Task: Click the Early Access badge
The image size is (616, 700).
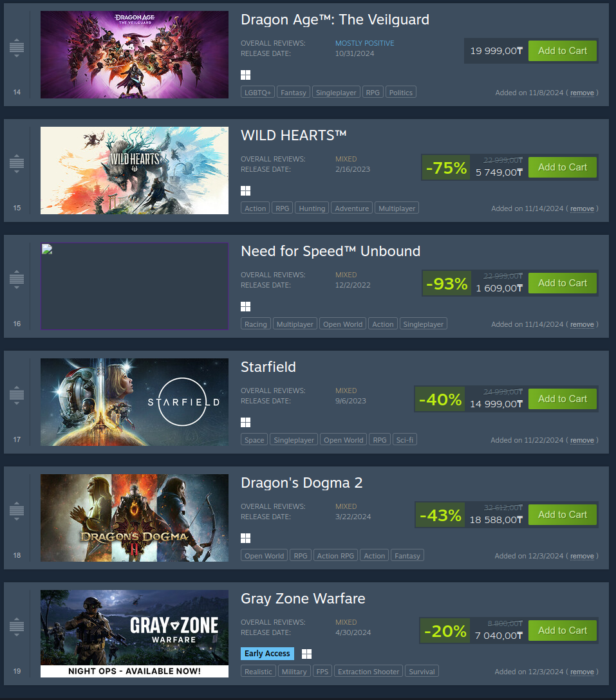Action: (x=267, y=654)
